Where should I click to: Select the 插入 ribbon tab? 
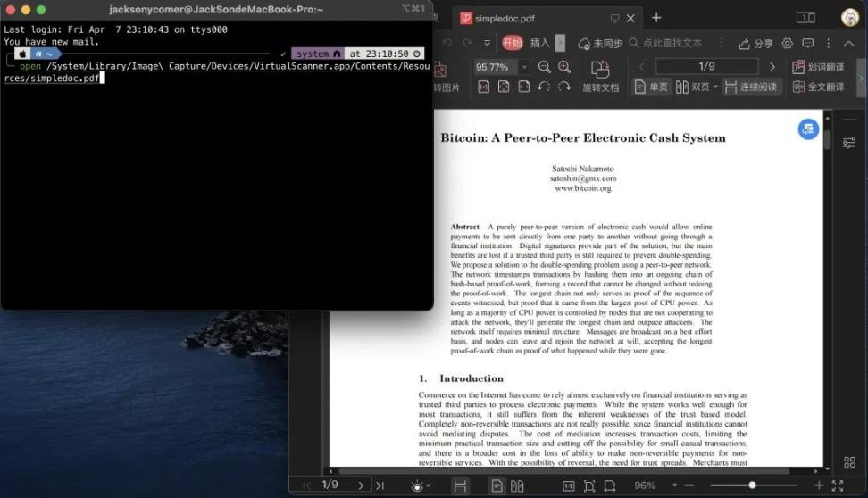click(539, 43)
